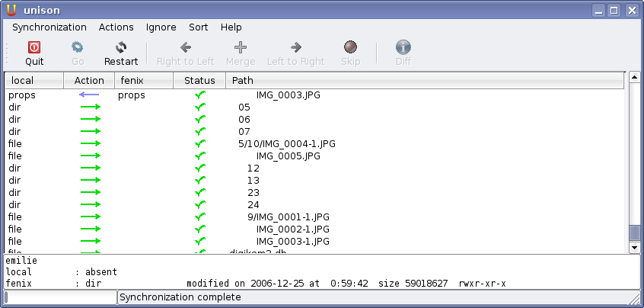This screenshot has height=308, width=644.
Task: Click the Right to Left arrow icon
Action: [186, 47]
